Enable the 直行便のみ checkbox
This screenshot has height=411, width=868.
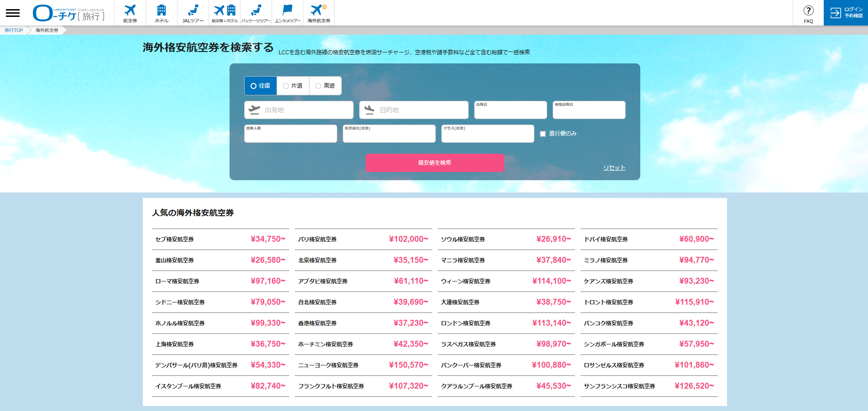[543, 134]
